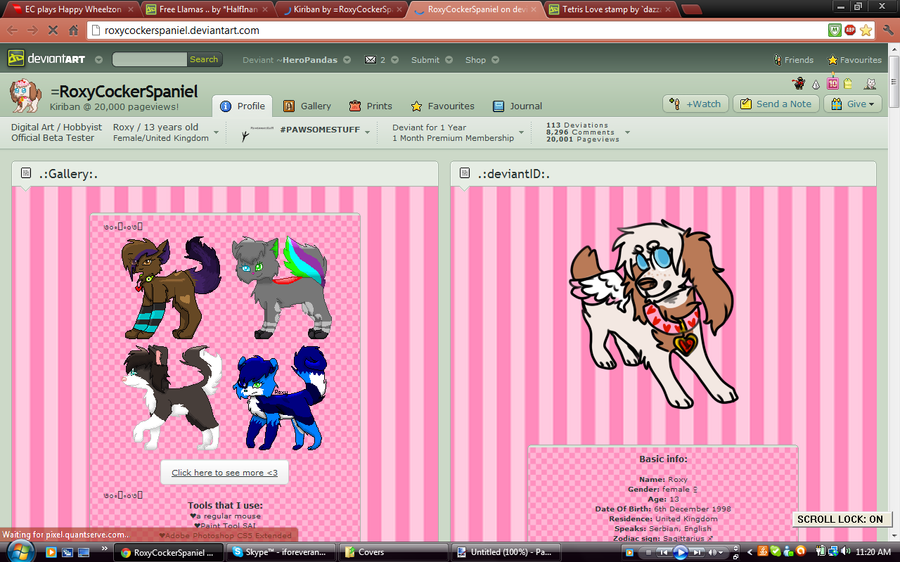This screenshot has height=562, width=900.
Task: Click Send a Note button
Action: tap(776, 104)
